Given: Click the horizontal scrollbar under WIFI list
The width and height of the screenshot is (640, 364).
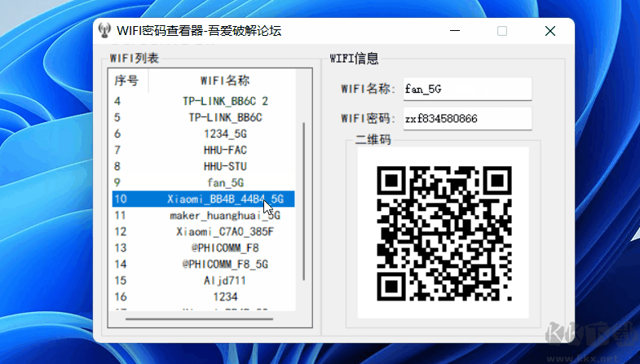Looking at the screenshot, I should [199, 319].
